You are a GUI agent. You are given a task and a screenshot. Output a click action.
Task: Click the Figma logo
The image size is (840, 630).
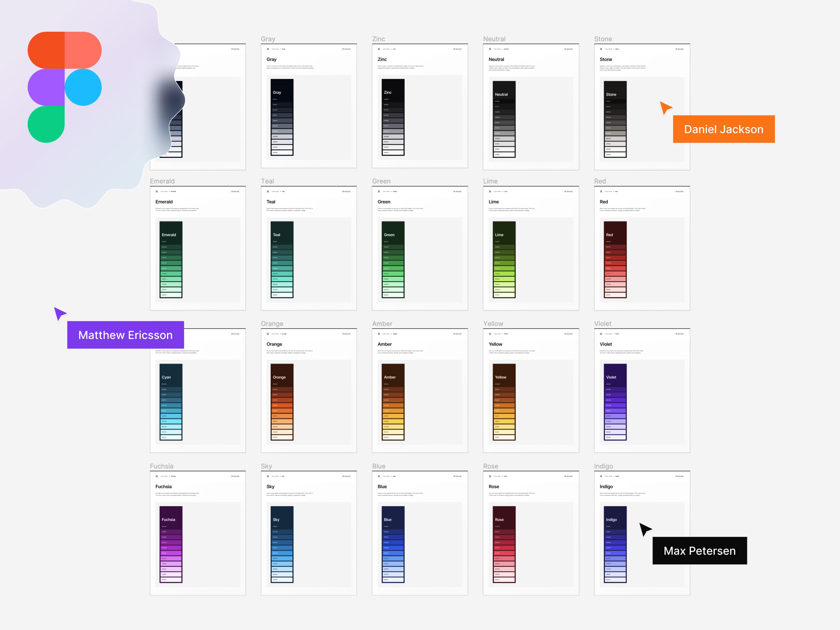pos(65,87)
